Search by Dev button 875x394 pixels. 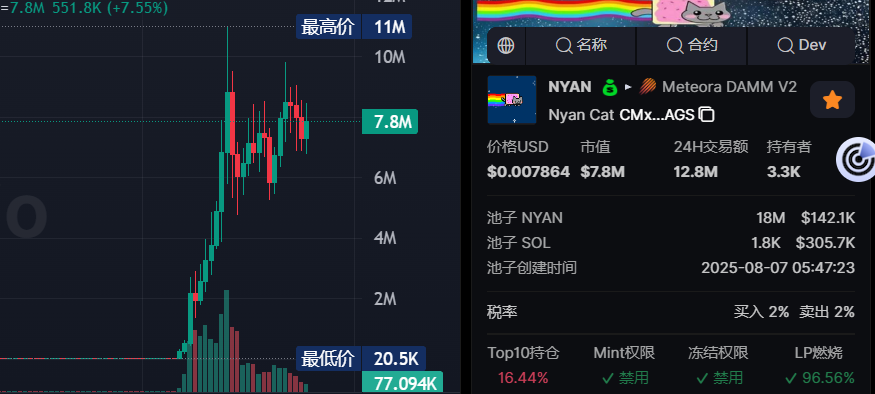(x=801, y=45)
